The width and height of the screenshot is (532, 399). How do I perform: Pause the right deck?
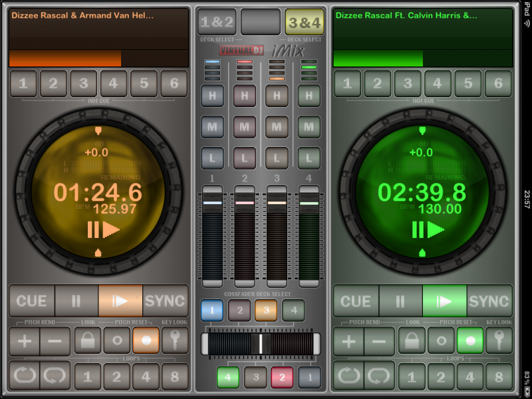401,301
